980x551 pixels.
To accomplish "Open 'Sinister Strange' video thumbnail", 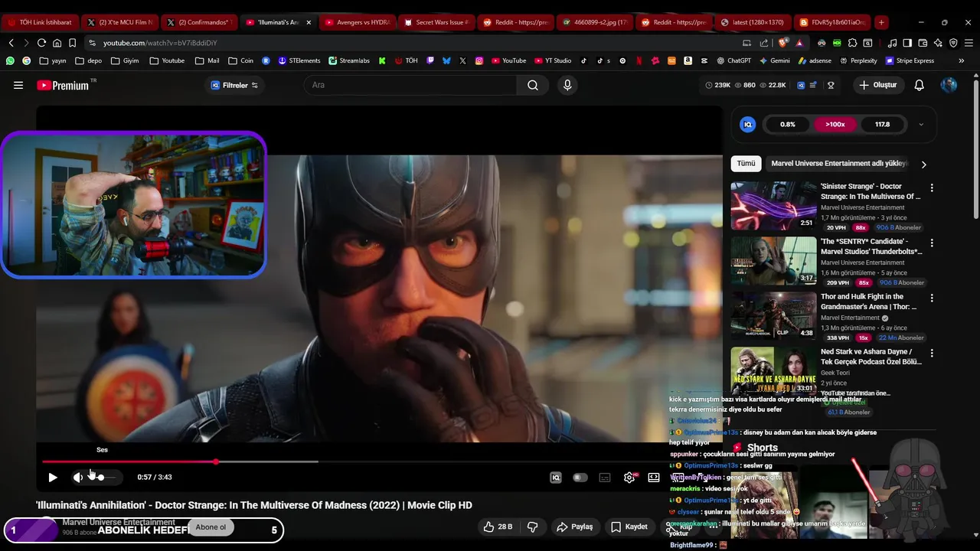I will 773,206.
